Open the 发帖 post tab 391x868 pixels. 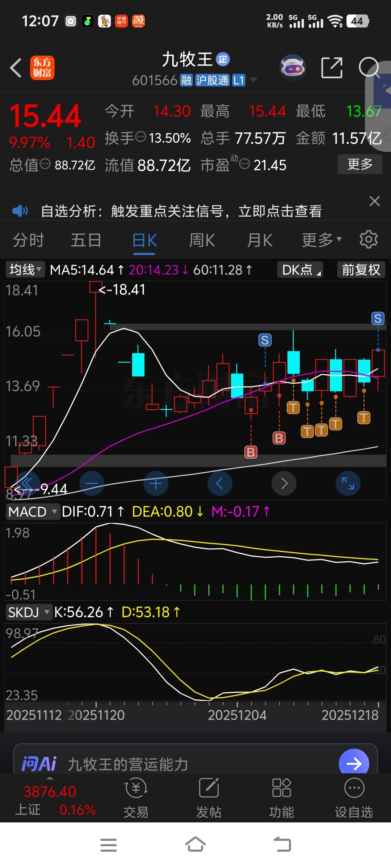(209, 797)
